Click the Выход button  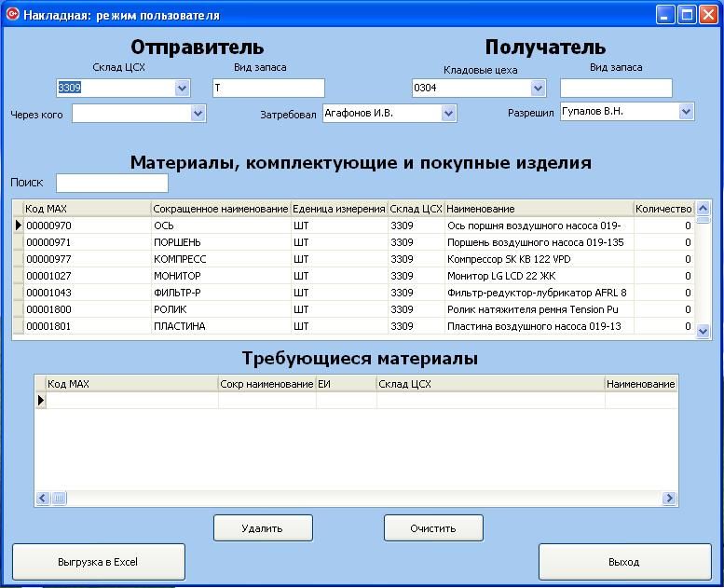pos(624,562)
